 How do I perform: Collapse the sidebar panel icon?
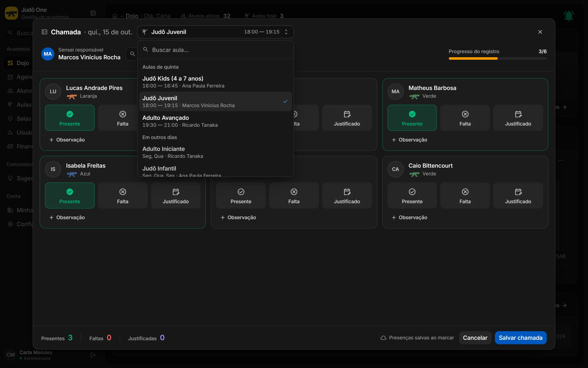(93, 13)
